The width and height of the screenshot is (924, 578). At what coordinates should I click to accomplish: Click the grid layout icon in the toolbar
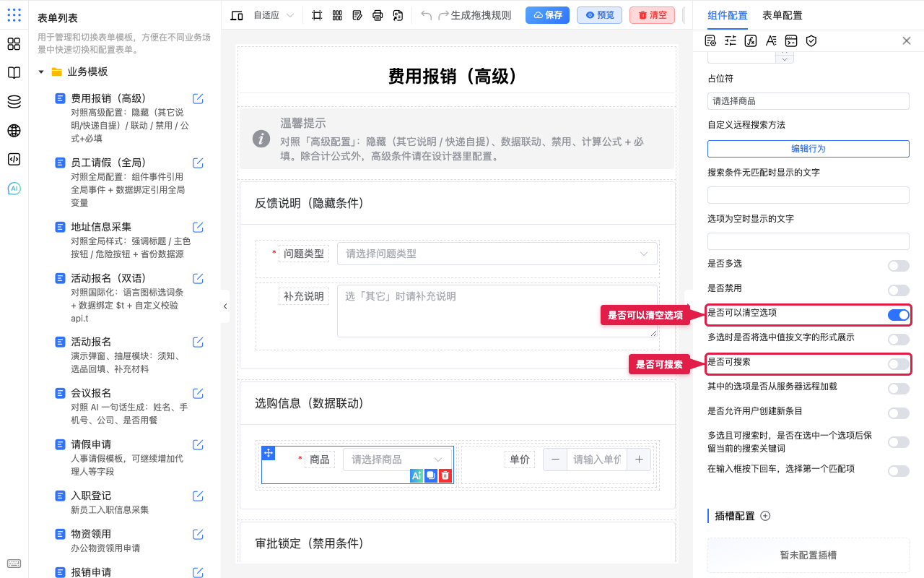(x=337, y=15)
